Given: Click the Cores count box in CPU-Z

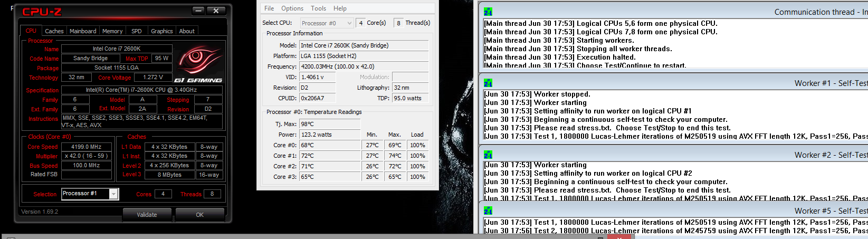Looking at the screenshot, I should point(163,194).
